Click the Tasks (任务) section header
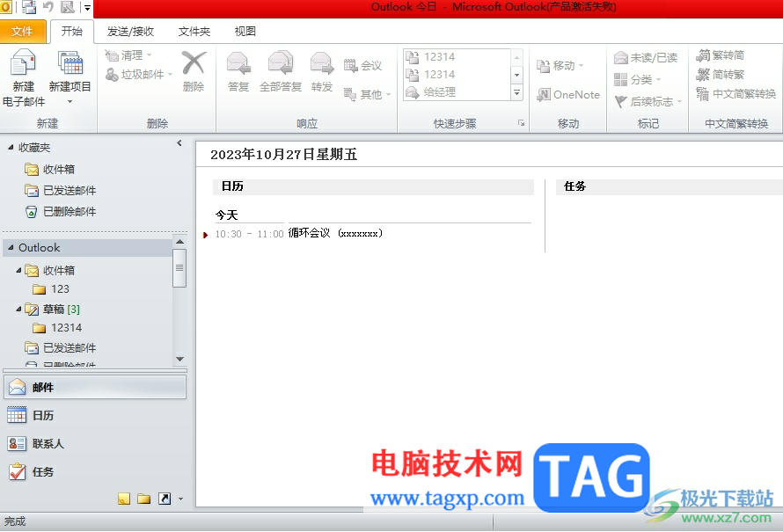The image size is (783, 532). point(670,186)
